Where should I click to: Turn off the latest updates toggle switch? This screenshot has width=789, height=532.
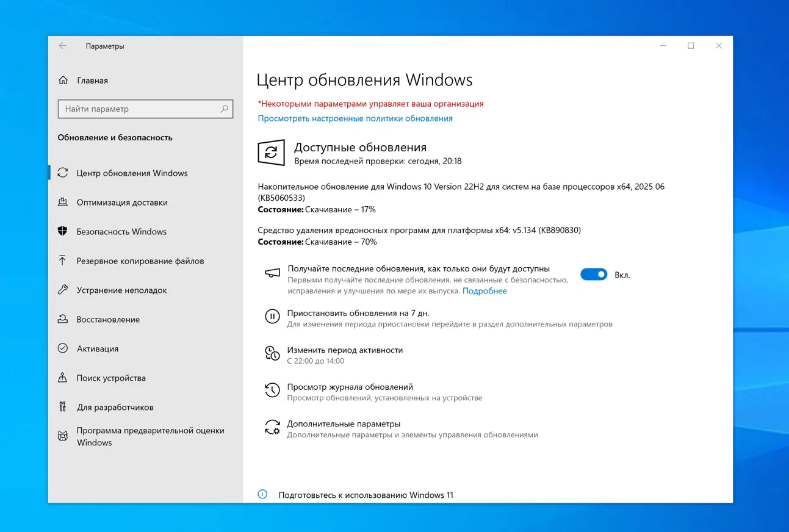[x=594, y=275]
